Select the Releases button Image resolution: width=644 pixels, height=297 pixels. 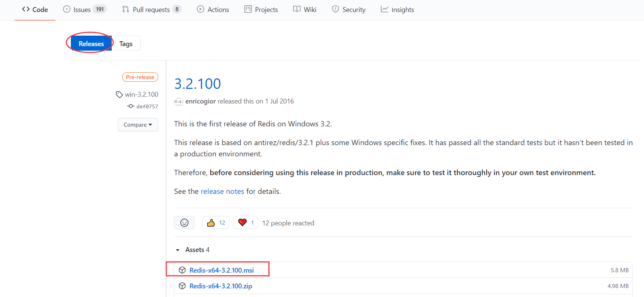pyautogui.click(x=91, y=43)
